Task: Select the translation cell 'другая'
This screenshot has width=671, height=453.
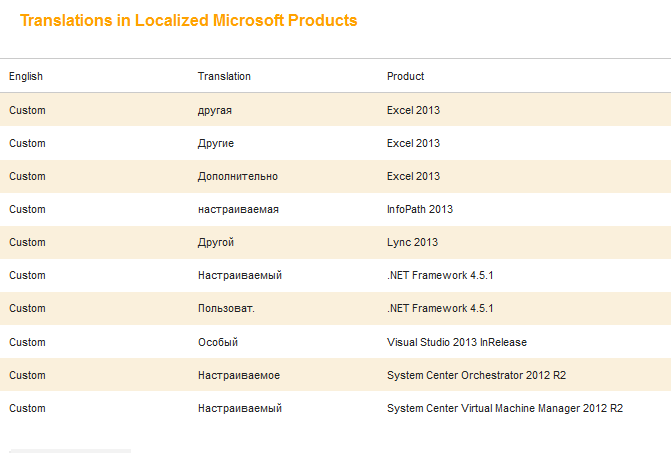Action: [x=214, y=110]
